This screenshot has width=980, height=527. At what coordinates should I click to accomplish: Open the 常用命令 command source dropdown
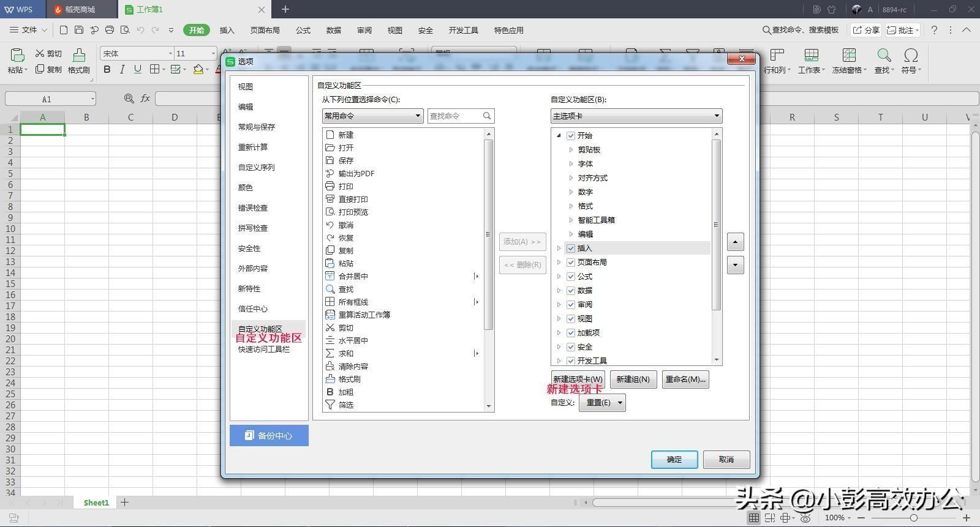[372, 116]
